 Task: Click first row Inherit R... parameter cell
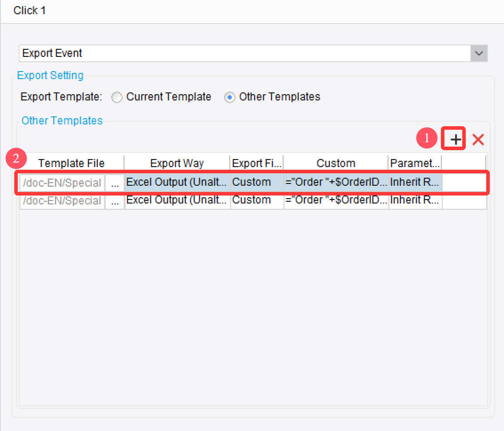[415, 182]
